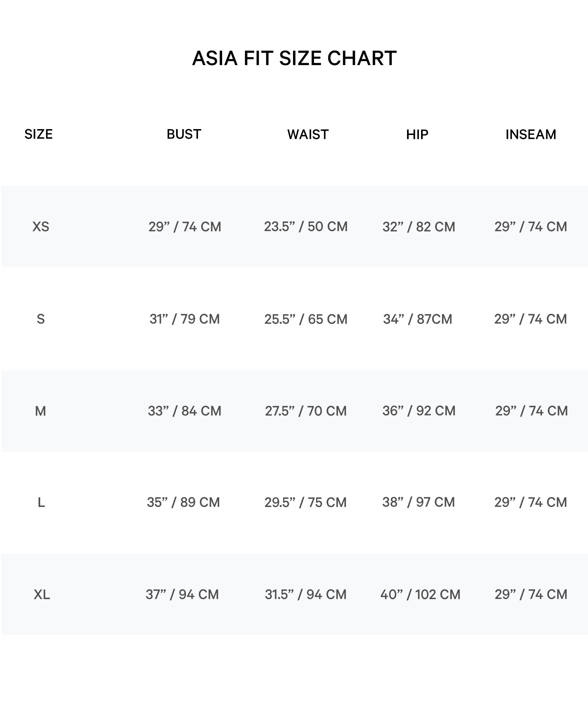Select L waist value 29.5" / 75 CM
The height and width of the screenshot is (706, 588).
click(x=305, y=502)
